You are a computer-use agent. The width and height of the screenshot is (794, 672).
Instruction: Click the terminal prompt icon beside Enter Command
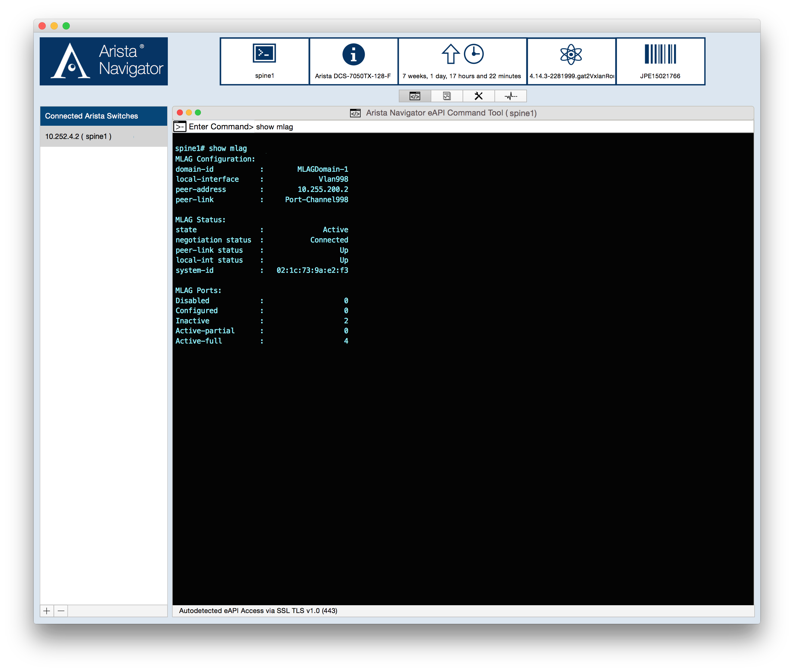[x=180, y=126]
